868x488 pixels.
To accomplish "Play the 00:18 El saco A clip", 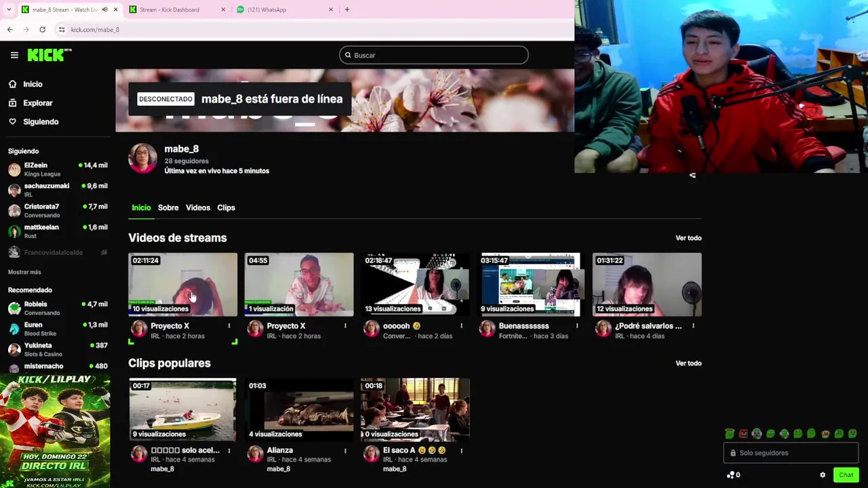I will tap(415, 409).
